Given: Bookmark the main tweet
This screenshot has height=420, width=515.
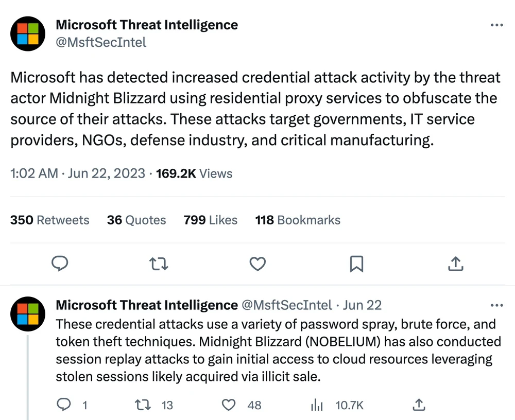Looking at the screenshot, I should tap(356, 264).
